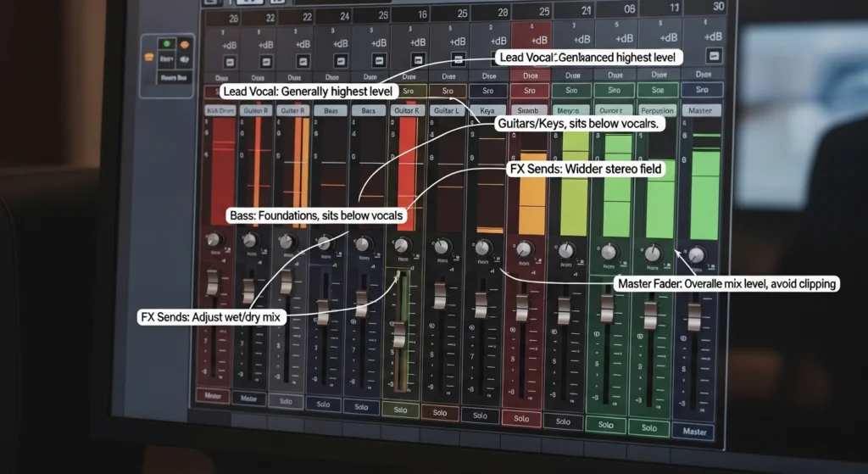Viewport: 868px width, 474px height.
Task: Click Sro button on Guitar R channel 16
Action: (408, 91)
